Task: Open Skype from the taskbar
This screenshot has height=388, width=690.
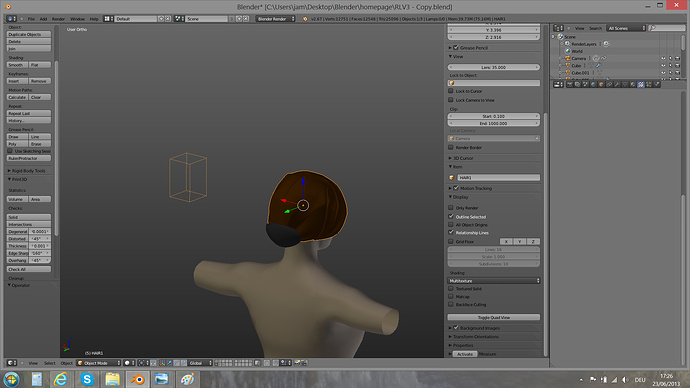Action: pos(87,379)
